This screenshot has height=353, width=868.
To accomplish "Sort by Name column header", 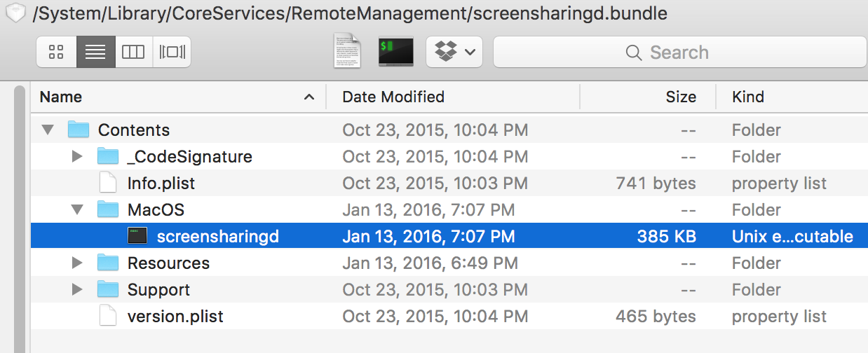I will tap(61, 97).
